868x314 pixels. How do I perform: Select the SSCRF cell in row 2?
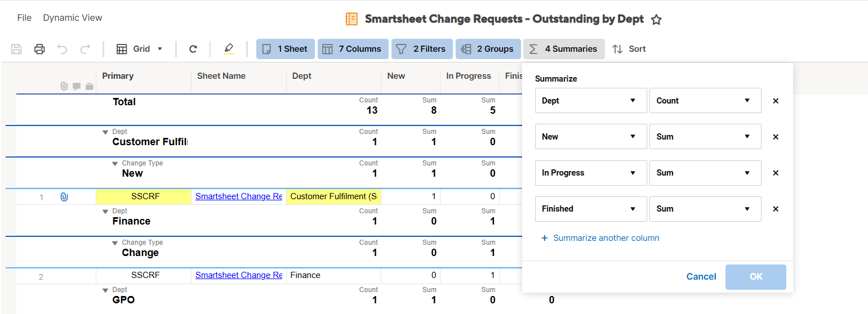[144, 275]
